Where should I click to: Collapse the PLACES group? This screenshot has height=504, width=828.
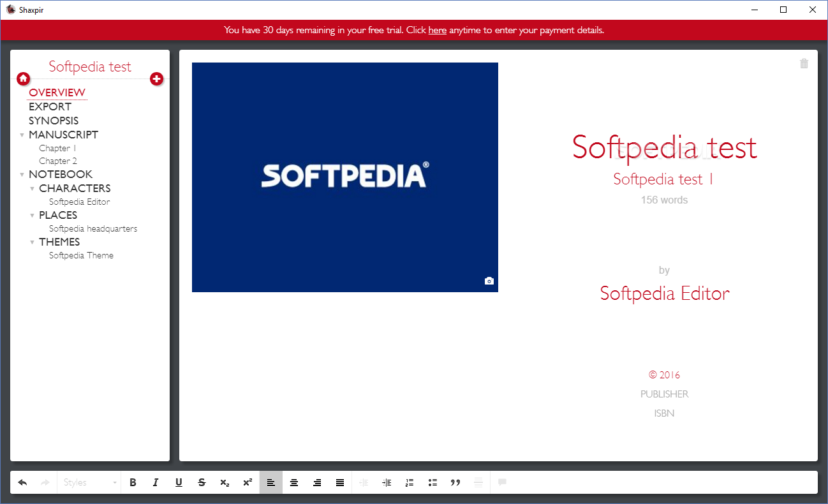(x=32, y=216)
